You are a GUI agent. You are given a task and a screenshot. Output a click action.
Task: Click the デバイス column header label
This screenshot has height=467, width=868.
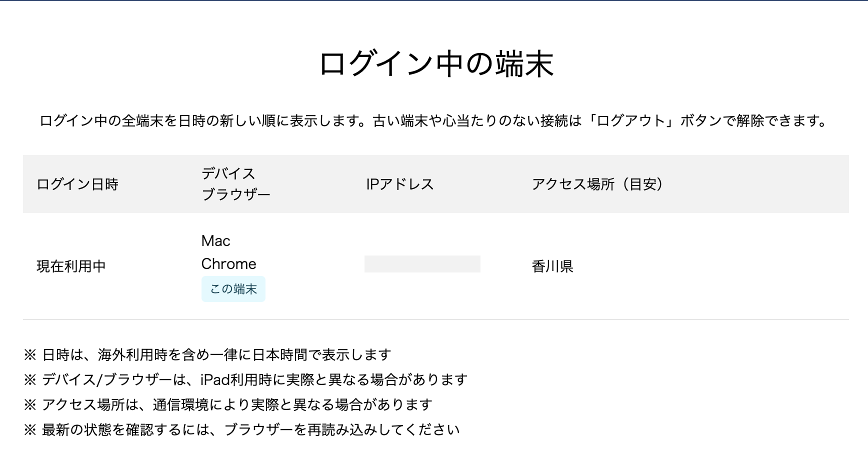click(228, 173)
